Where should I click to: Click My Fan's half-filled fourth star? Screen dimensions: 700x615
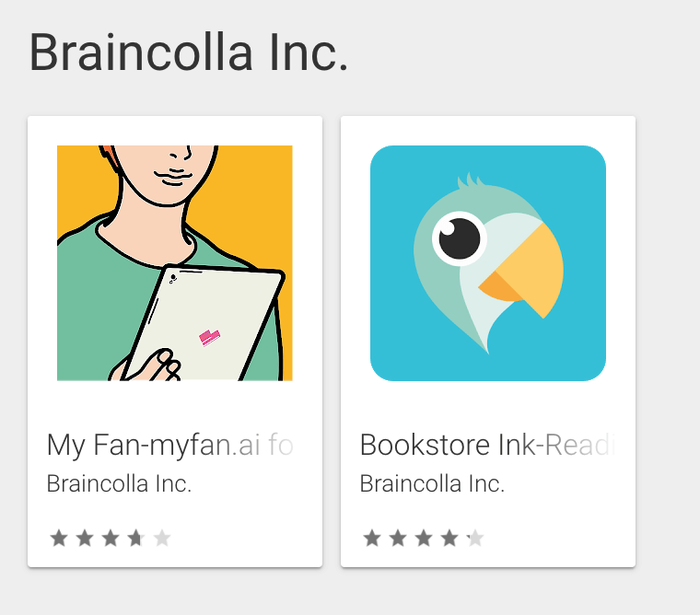coord(136,538)
